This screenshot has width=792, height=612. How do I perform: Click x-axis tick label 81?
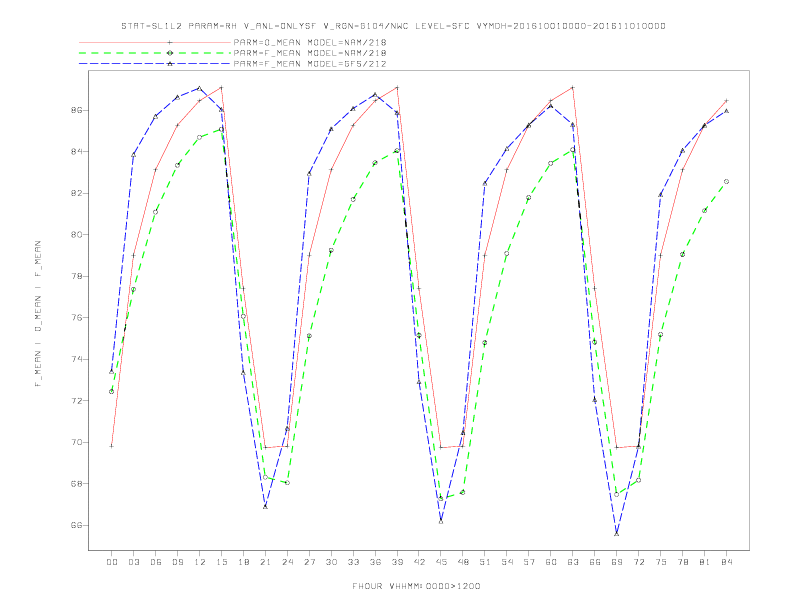[x=705, y=562]
